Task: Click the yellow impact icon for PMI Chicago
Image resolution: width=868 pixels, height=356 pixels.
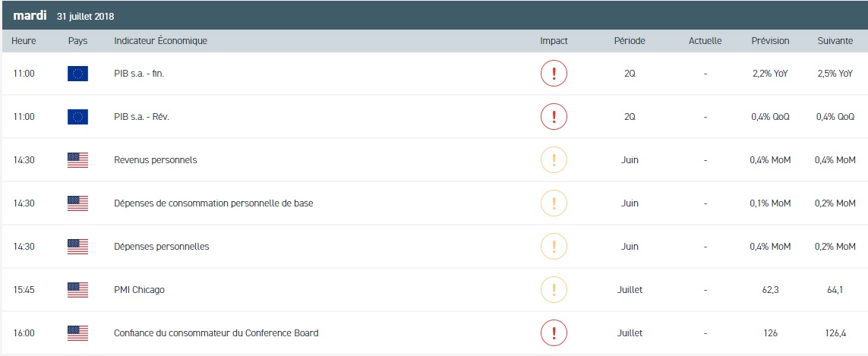Action: pyautogui.click(x=554, y=289)
